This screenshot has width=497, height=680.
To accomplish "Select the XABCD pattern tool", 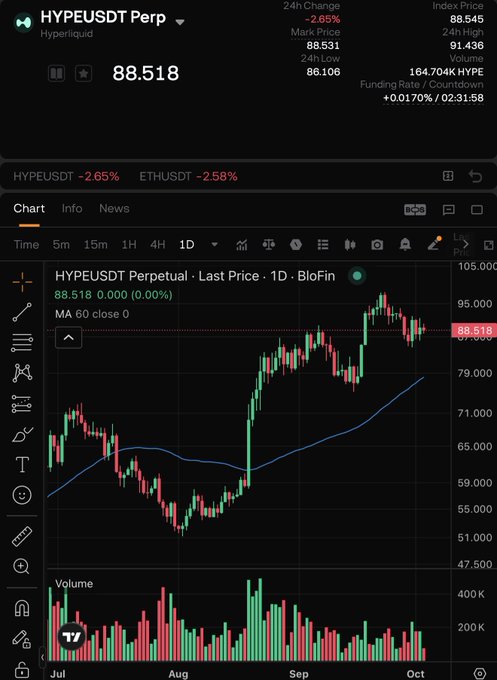I will [x=22, y=373].
